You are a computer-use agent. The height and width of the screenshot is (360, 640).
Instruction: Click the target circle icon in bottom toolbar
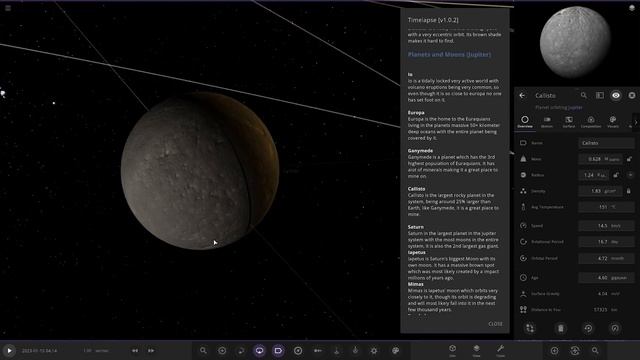[298, 350]
